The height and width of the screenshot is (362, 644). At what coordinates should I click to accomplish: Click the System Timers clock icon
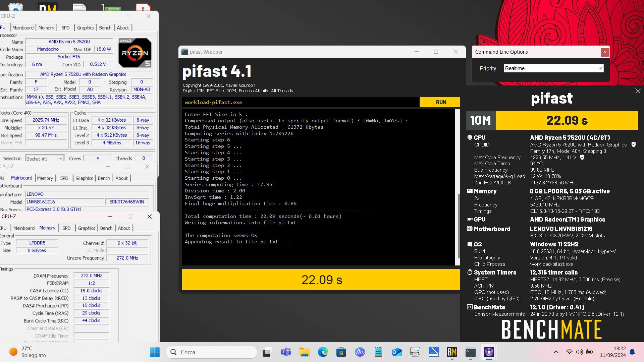click(x=470, y=272)
